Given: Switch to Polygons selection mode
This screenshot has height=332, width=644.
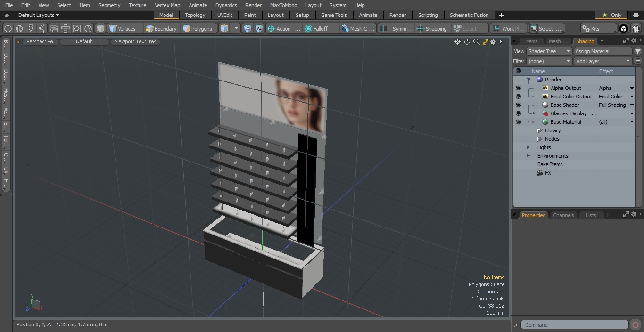Looking at the screenshot, I should pyautogui.click(x=198, y=29).
